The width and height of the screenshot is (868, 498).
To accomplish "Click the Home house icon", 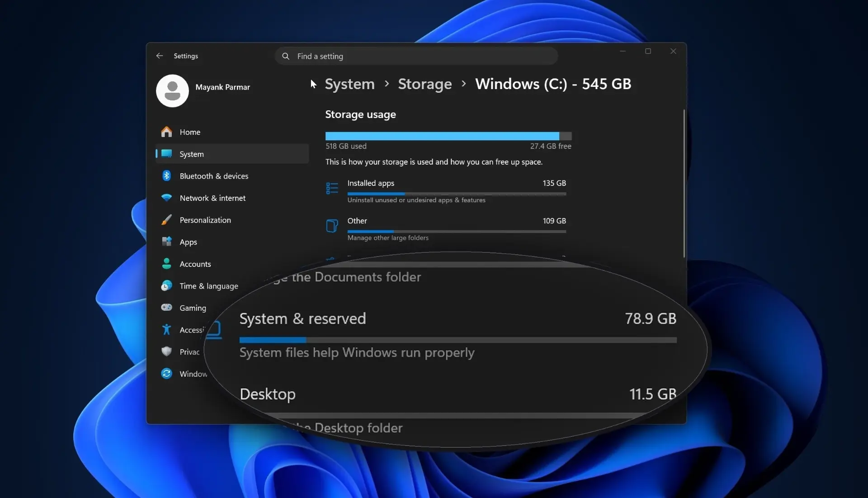I will [166, 132].
